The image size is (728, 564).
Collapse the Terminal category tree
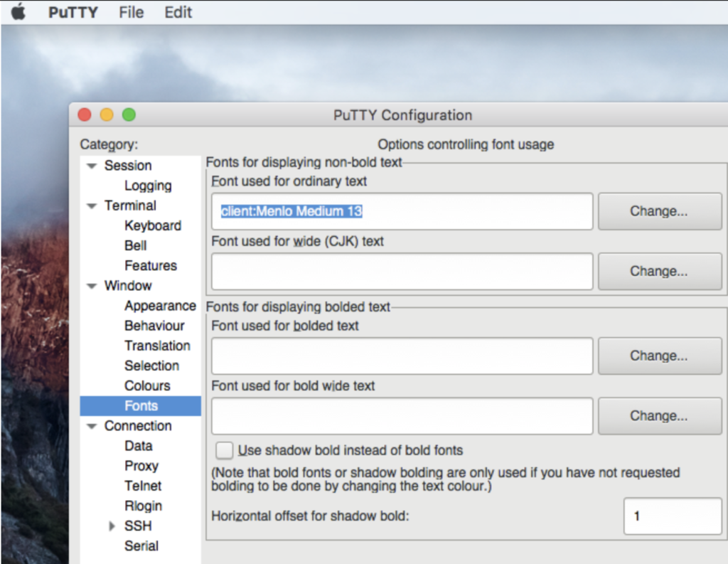pyautogui.click(x=91, y=206)
